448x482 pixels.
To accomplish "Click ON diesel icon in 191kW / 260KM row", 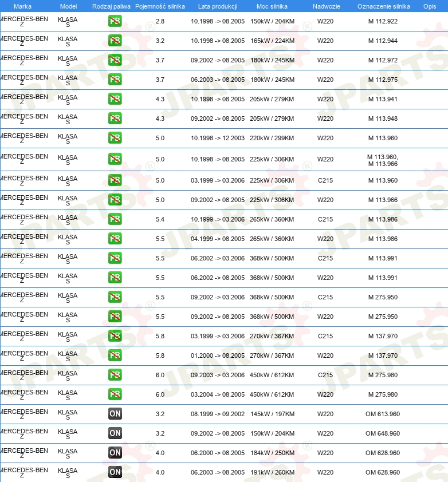I will [x=115, y=472].
